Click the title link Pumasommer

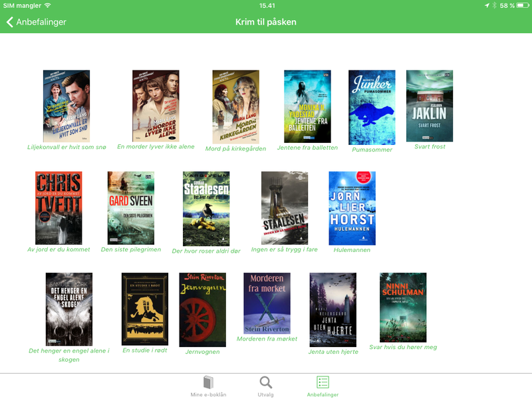[372, 150]
